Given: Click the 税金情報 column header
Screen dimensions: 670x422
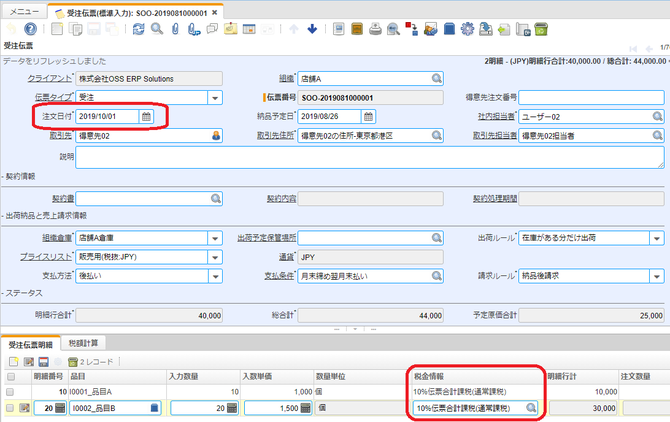Looking at the screenshot, I should [477, 376].
